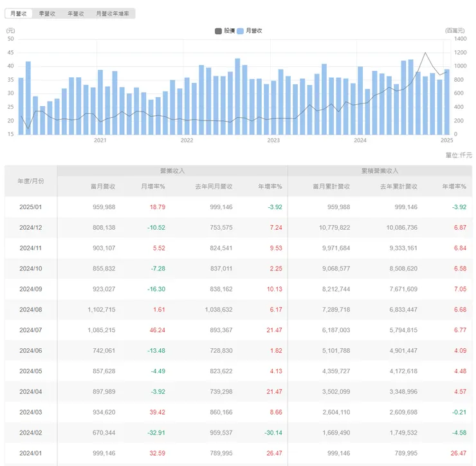Click the 當月累計營收 column header
This screenshot has width=476, height=466.
pos(331,187)
